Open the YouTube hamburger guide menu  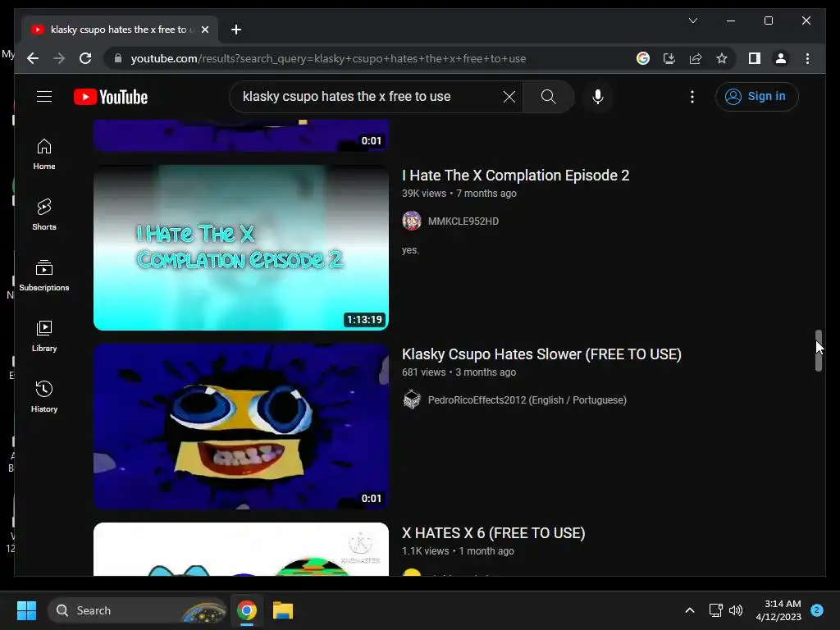[44, 97]
